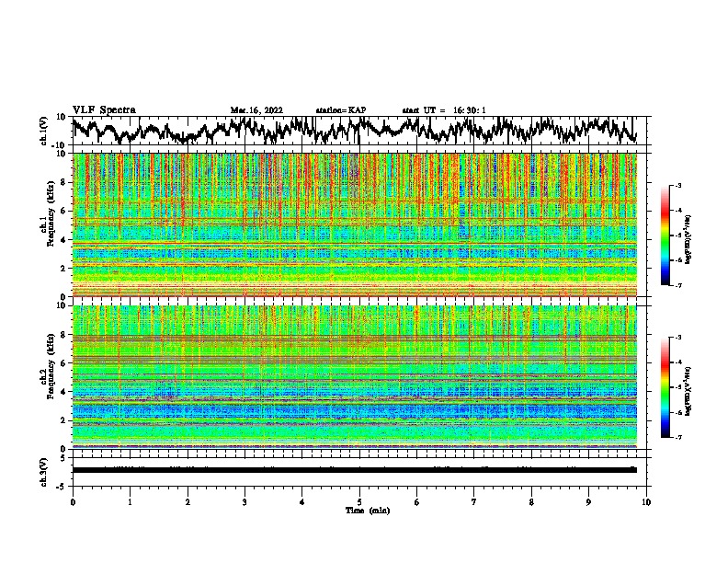
Task: Click the ch.2 spectrogram panel
Action: point(355,377)
